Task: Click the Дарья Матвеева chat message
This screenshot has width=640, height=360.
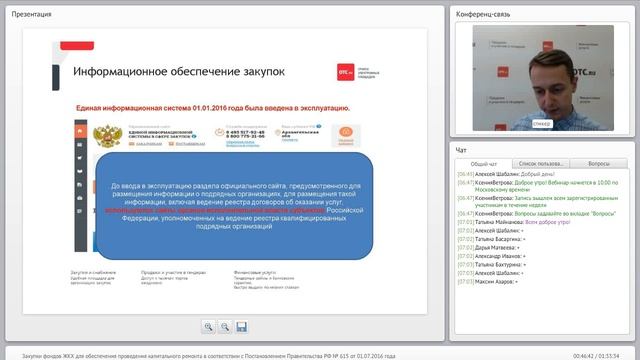Action: click(489, 248)
